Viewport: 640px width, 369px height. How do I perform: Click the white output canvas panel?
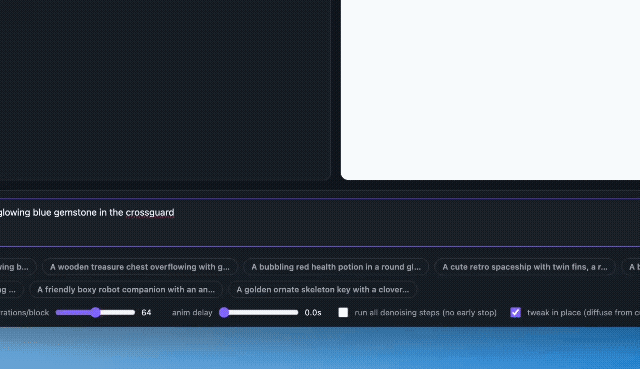(x=490, y=90)
